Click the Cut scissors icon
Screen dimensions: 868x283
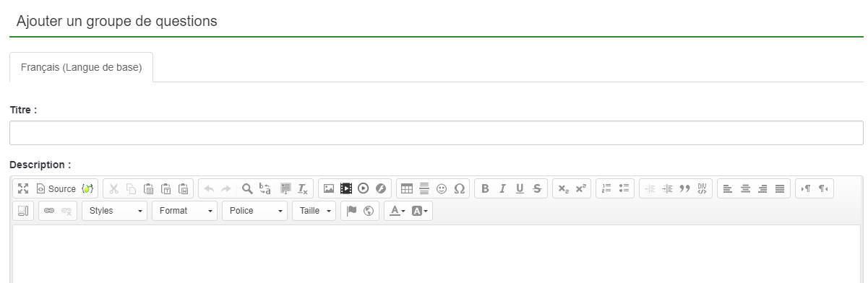pos(113,189)
